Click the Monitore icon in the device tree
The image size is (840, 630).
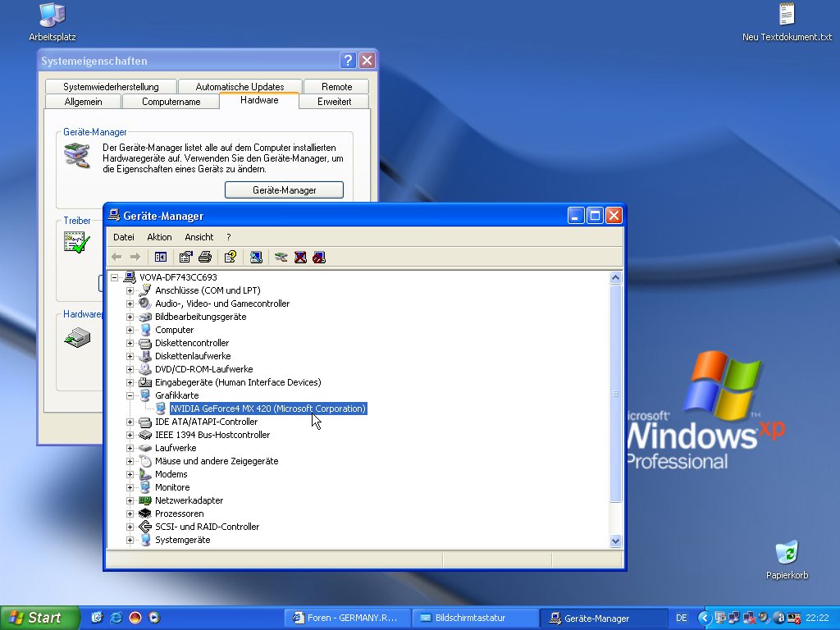145,487
